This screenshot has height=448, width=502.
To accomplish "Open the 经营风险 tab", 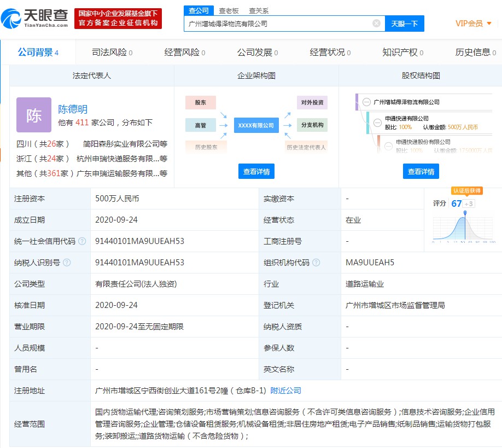I will coord(185,52).
